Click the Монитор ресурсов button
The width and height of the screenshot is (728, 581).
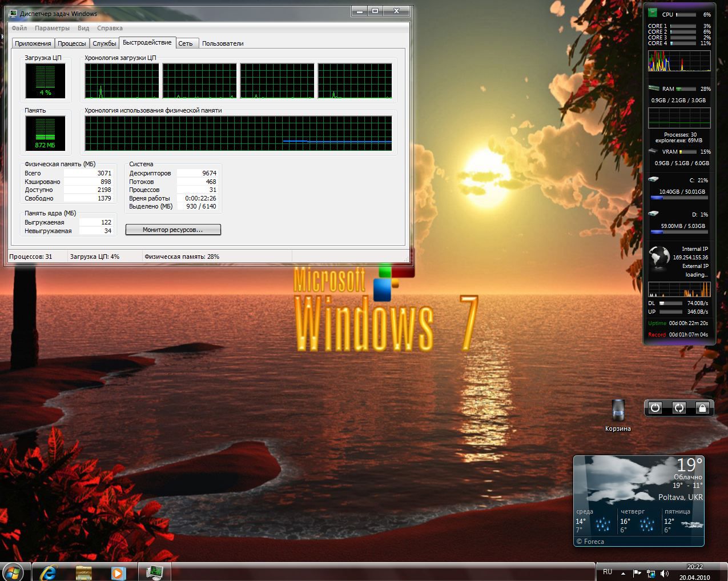point(173,230)
